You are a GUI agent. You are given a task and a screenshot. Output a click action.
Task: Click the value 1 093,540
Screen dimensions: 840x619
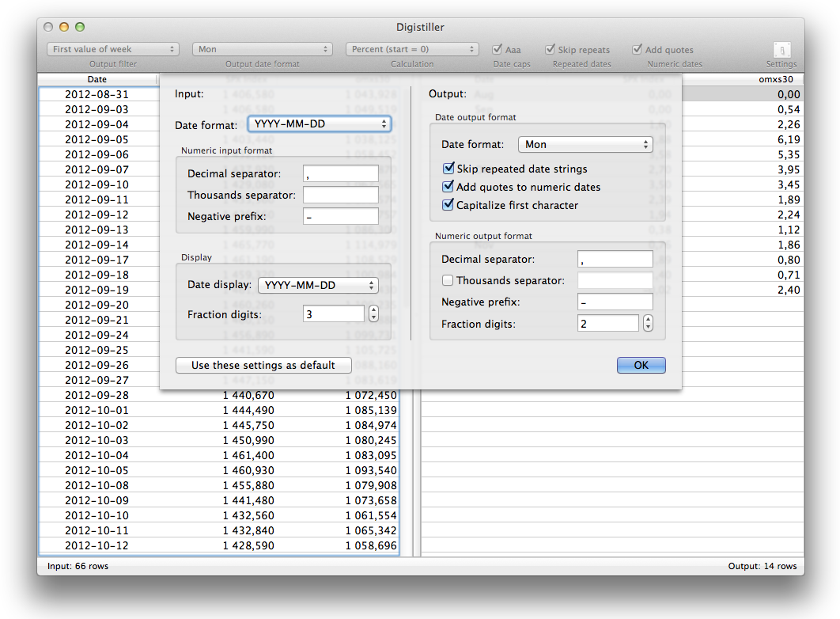click(371, 470)
